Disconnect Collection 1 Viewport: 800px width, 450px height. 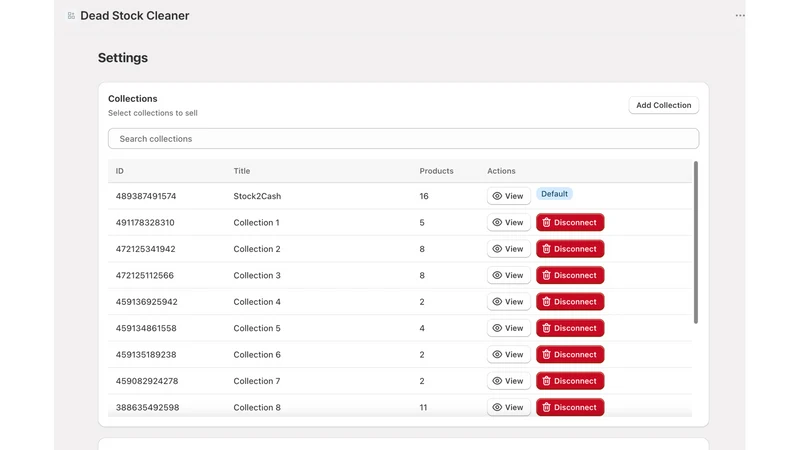[570, 222]
